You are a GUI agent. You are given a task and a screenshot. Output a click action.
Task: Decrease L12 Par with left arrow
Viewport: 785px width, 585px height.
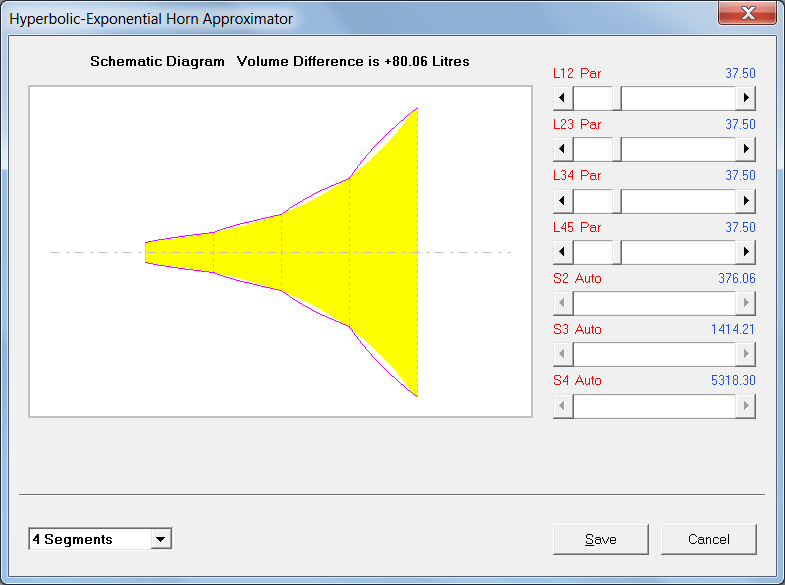click(x=563, y=98)
